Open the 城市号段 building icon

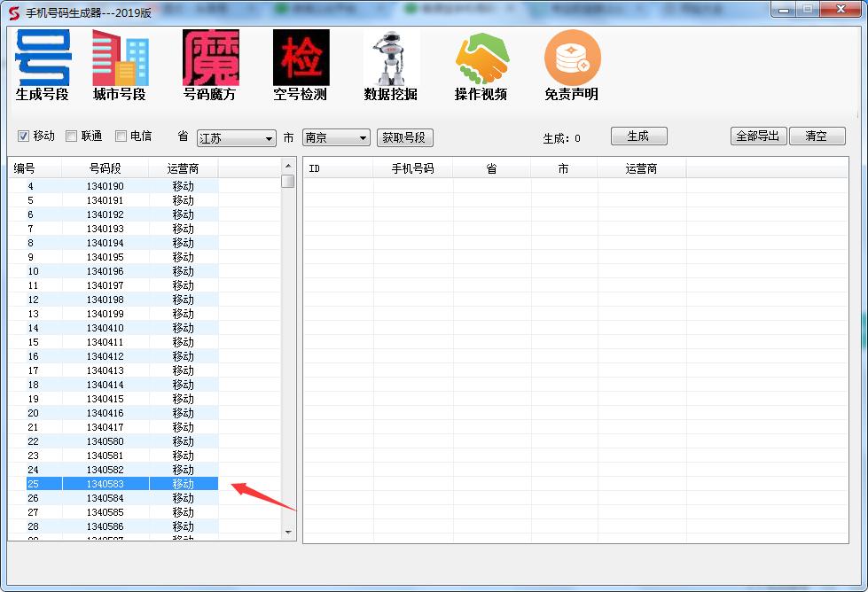pyautogui.click(x=120, y=66)
